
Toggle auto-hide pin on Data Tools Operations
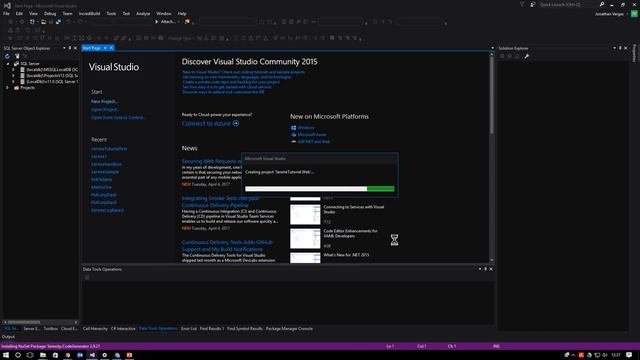(x=485, y=269)
